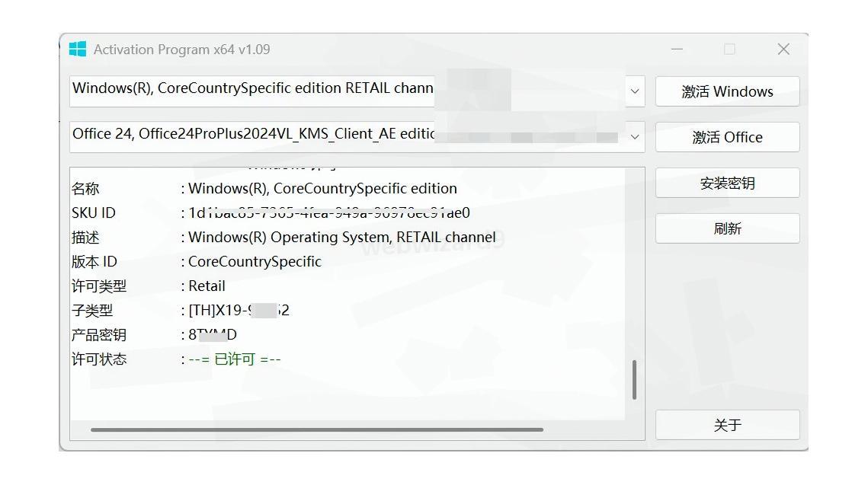
Task: Click the 版本 ID label
Action: click(94, 262)
